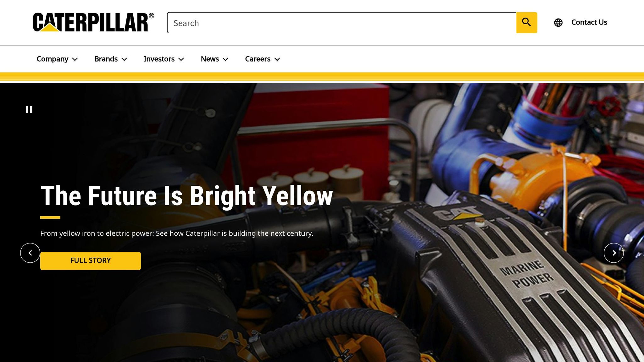Screen dimensions: 644x362
Task: Focus the Search input field
Action: (341, 23)
